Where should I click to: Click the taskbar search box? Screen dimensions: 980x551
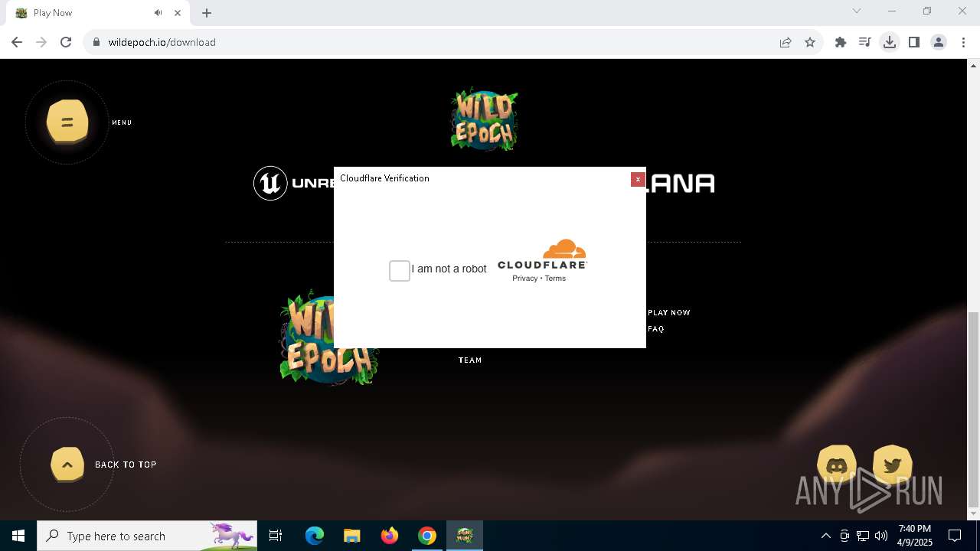[147, 536]
